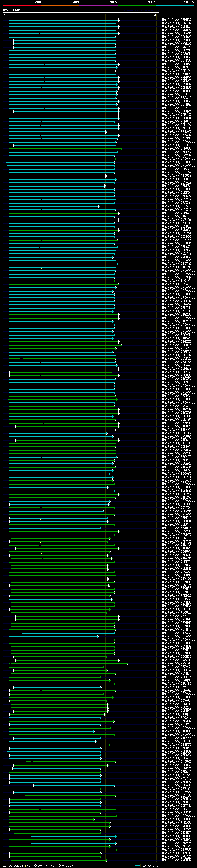Select hit label UniRef100_P51414

(x=177, y=108)
